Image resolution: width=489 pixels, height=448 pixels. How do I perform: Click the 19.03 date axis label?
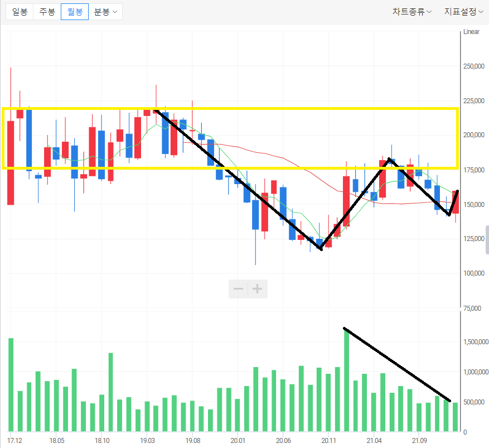147,441
